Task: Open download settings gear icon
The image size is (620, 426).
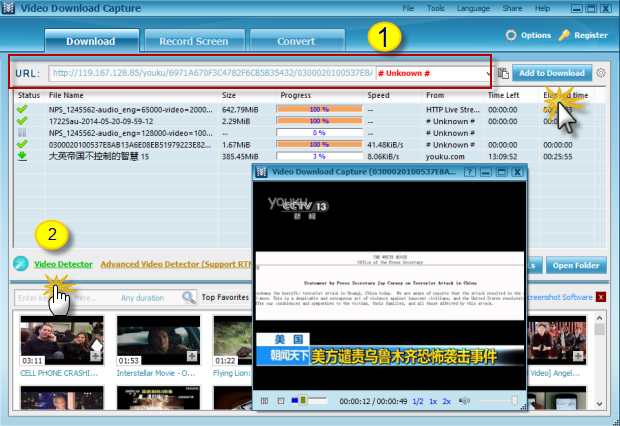Action: (x=601, y=73)
